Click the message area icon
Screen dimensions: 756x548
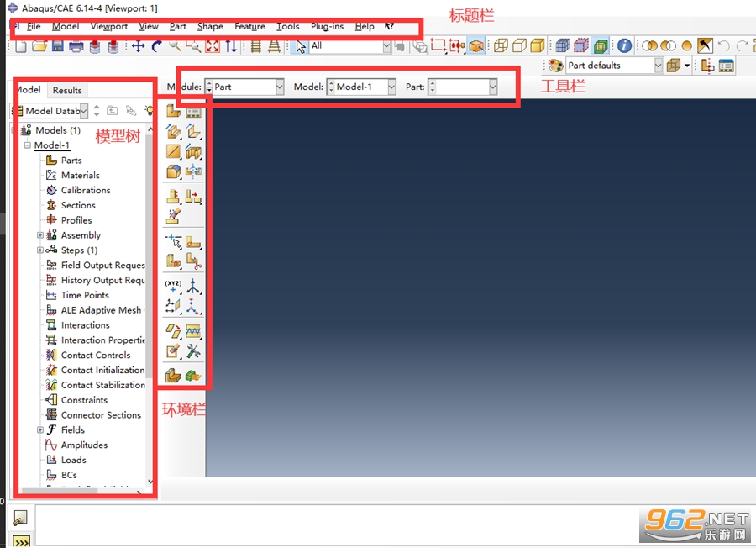(x=20, y=518)
